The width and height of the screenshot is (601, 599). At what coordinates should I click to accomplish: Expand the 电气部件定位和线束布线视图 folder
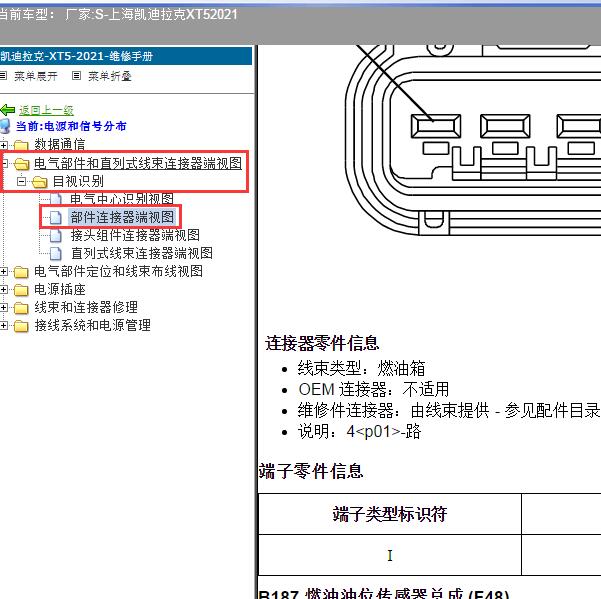click(x=3, y=272)
